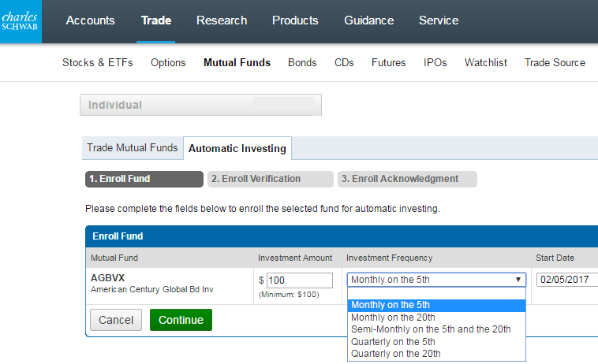Viewport: 598px width, 364px height.
Task: Select the Mutual Funds subnav item
Action: (x=237, y=62)
